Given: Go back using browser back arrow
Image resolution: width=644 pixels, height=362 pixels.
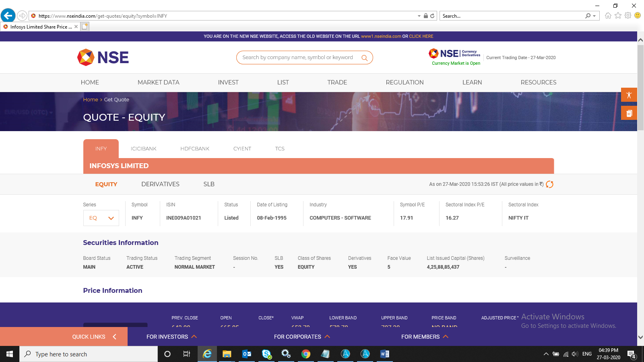Looking at the screenshot, I should pyautogui.click(x=8, y=16).
